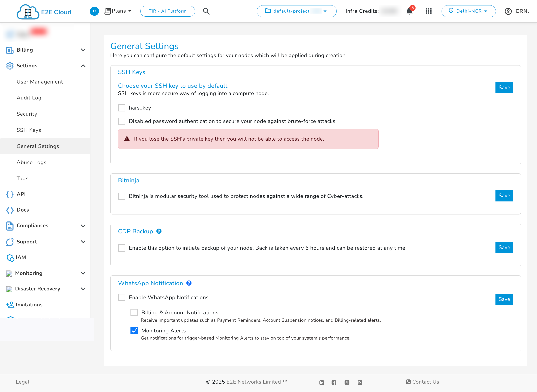The height and width of the screenshot is (392, 537).
Task: Open CDP Backup help question mark
Action: 159,231
